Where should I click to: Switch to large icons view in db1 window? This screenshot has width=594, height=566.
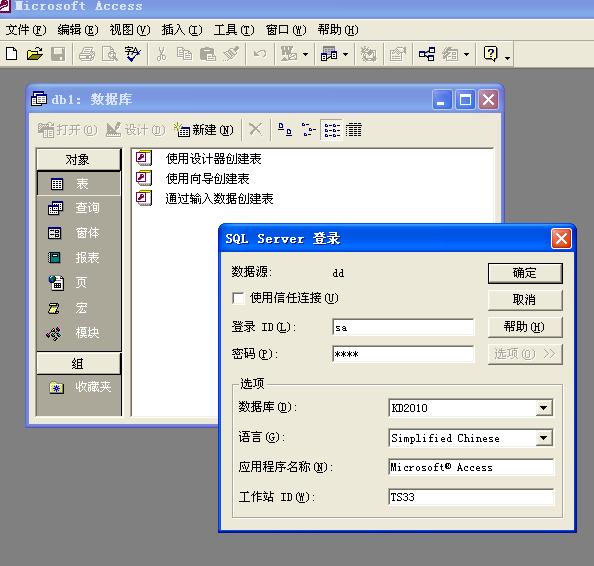(x=285, y=130)
